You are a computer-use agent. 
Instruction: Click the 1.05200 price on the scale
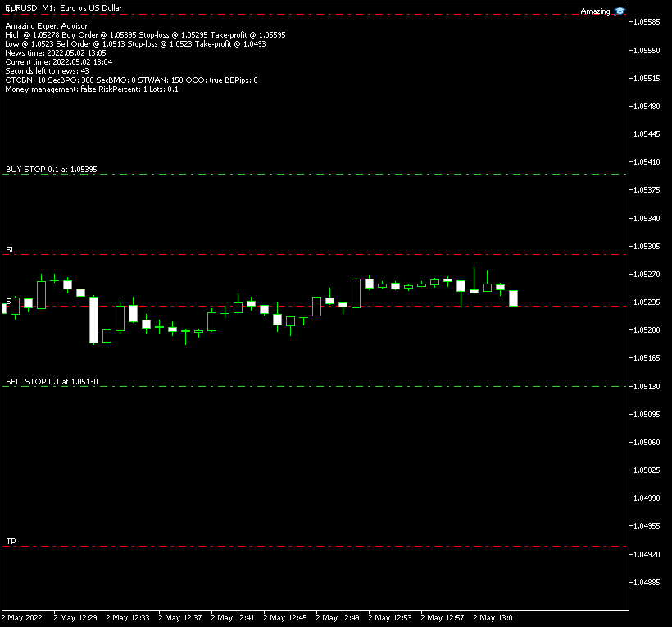647,329
